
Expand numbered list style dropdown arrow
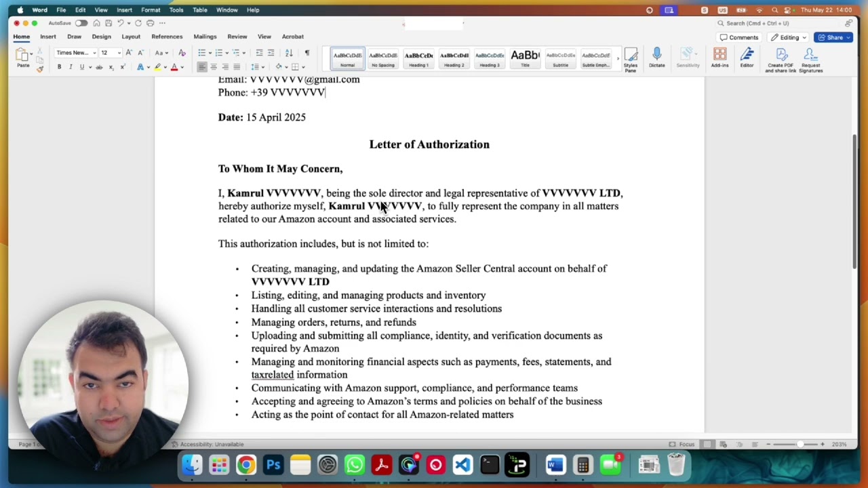click(227, 53)
